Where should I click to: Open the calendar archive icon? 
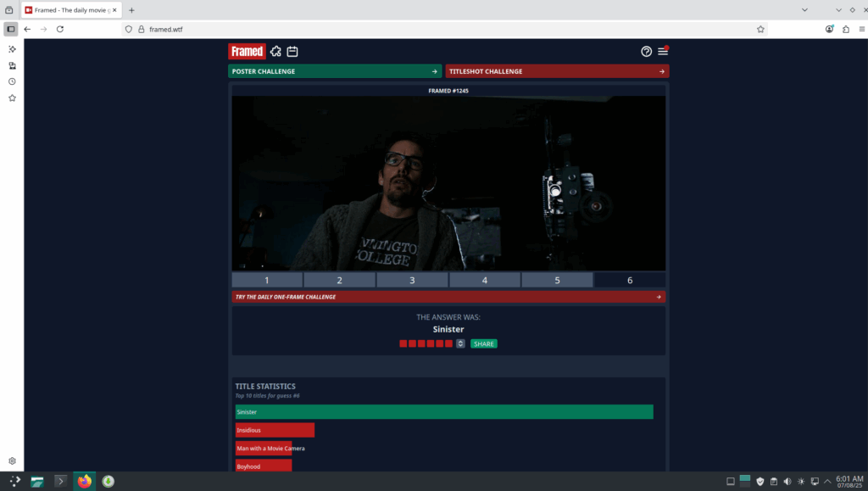tap(292, 52)
